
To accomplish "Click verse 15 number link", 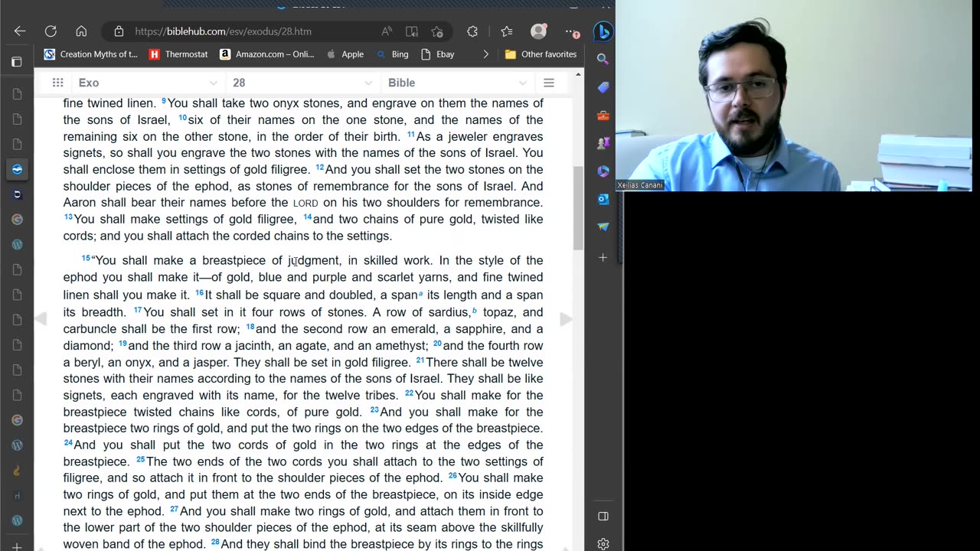I will (x=86, y=259).
